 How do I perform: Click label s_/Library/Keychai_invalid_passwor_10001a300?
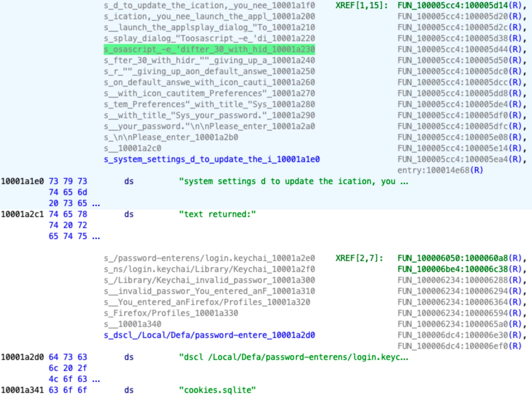pyautogui.click(x=209, y=280)
